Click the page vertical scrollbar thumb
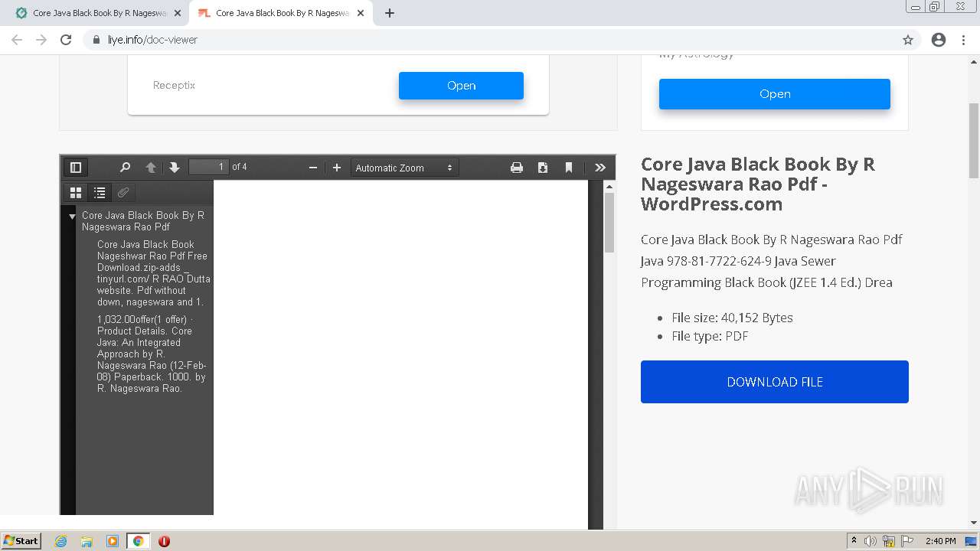Screen dimensions: 980x551 pos(974,140)
